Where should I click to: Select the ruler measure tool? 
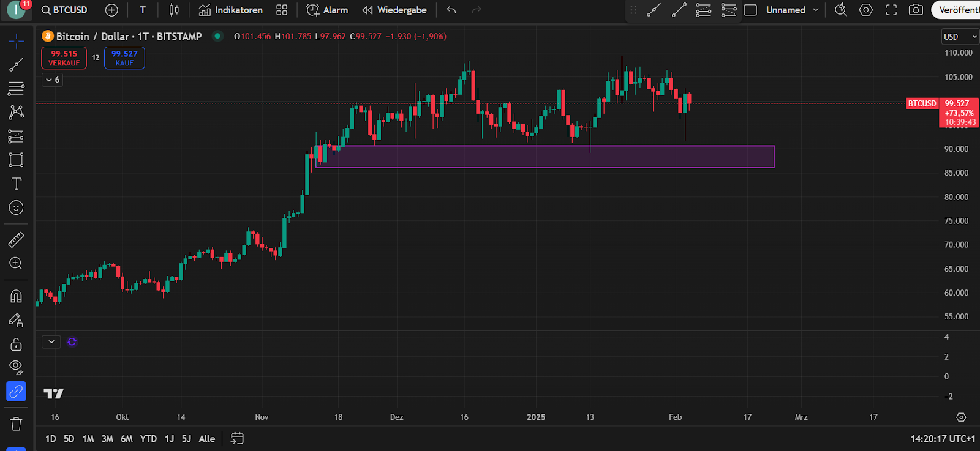16,239
